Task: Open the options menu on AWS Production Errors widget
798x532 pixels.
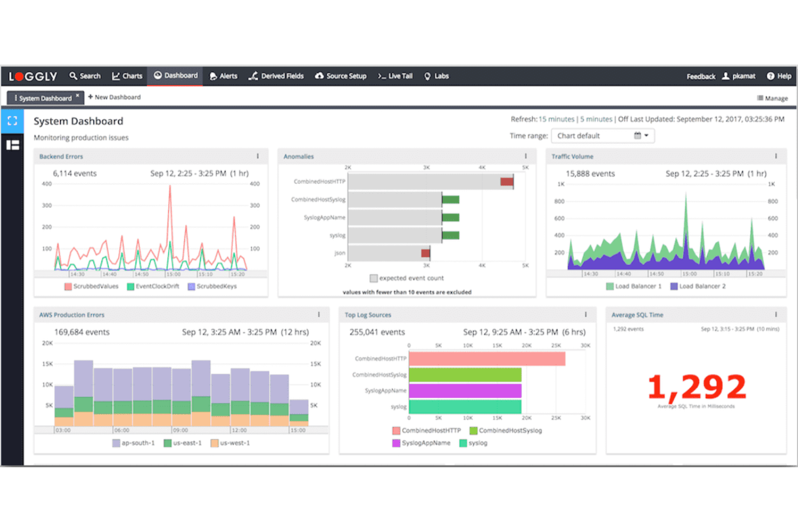Action: point(319,314)
